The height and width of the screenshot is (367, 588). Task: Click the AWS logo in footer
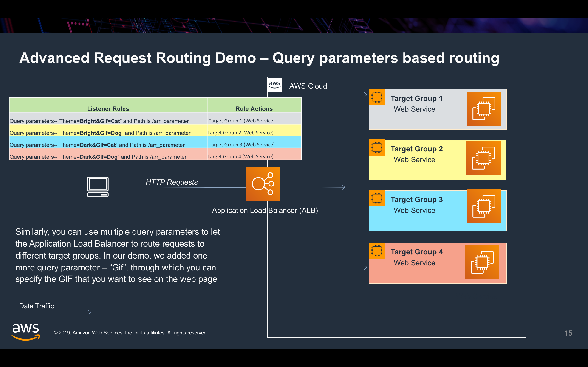(x=26, y=332)
